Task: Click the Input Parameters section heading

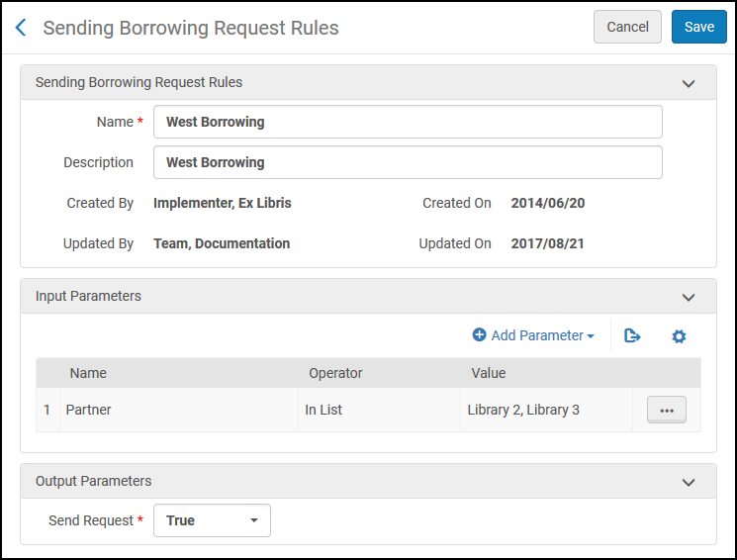Action: point(88,296)
